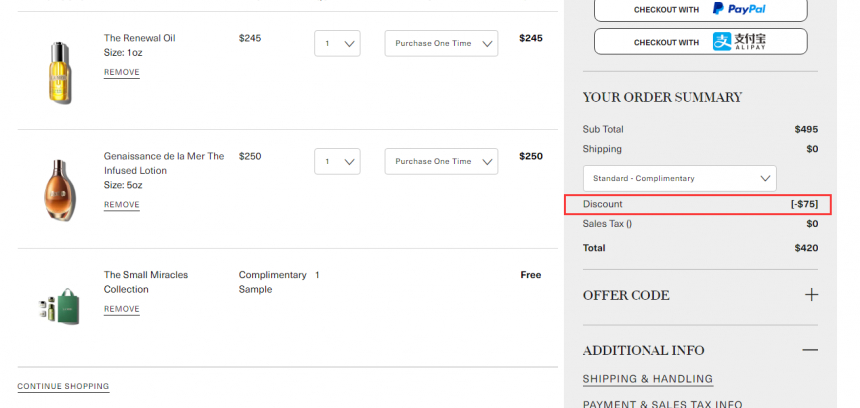860x408 pixels.
Task: Open quantity dropdown for The Renewal Oil
Action: click(x=337, y=43)
